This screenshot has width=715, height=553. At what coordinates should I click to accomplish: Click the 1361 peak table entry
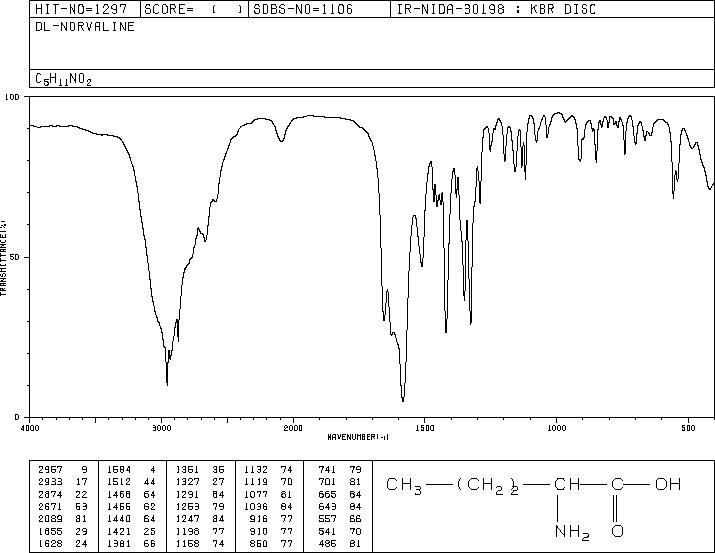coord(187,469)
